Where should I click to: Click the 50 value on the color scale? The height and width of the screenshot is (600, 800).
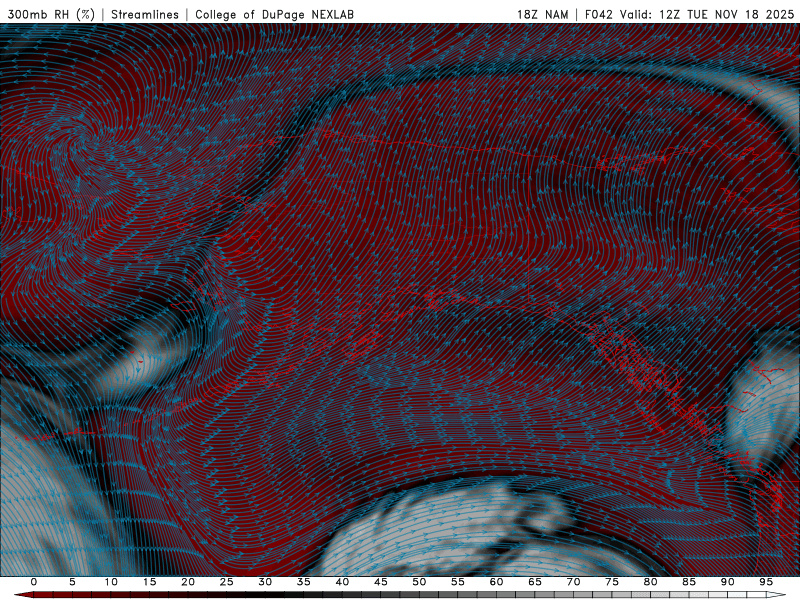pos(419,582)
